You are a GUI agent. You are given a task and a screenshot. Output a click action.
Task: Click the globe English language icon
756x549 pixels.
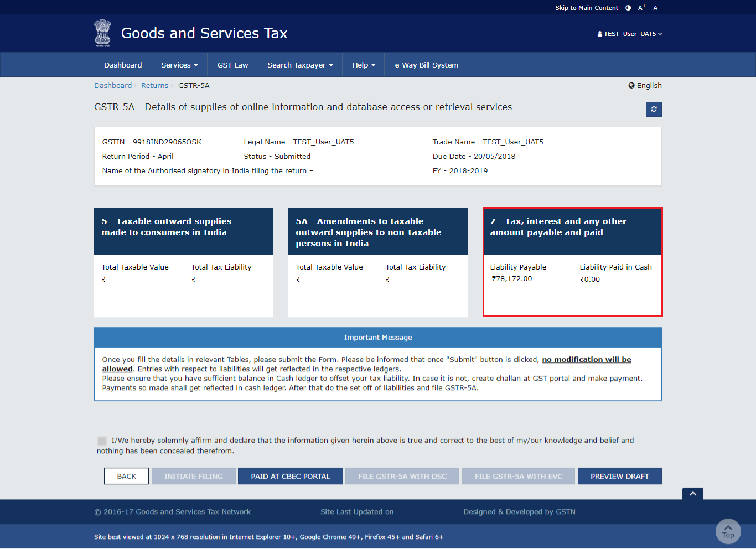point(631,86)
